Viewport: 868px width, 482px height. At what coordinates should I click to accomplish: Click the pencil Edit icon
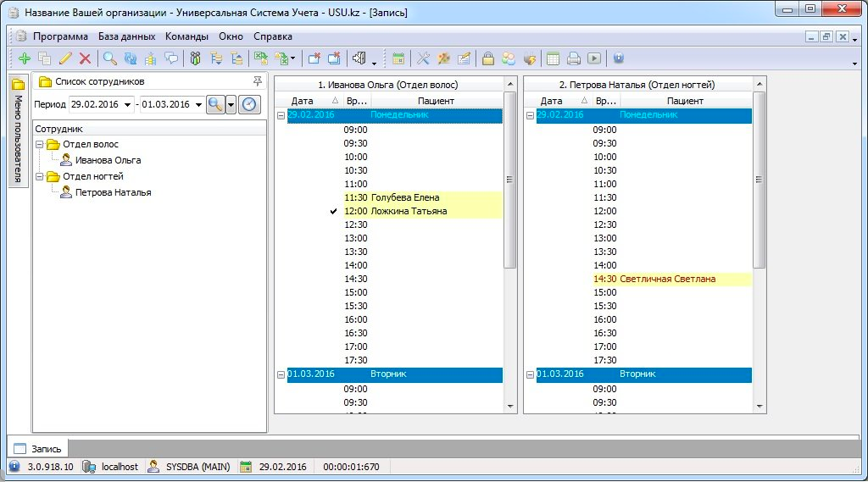[x=65, y=58]
